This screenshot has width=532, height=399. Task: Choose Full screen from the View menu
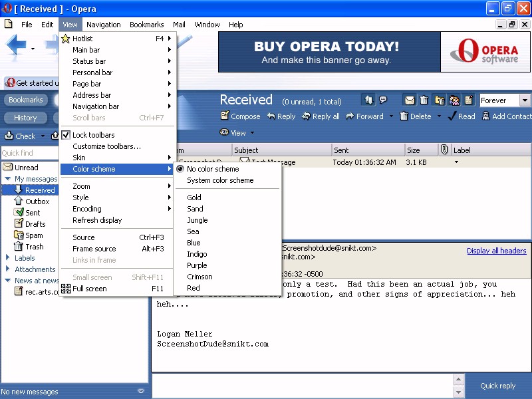point(89,289)
